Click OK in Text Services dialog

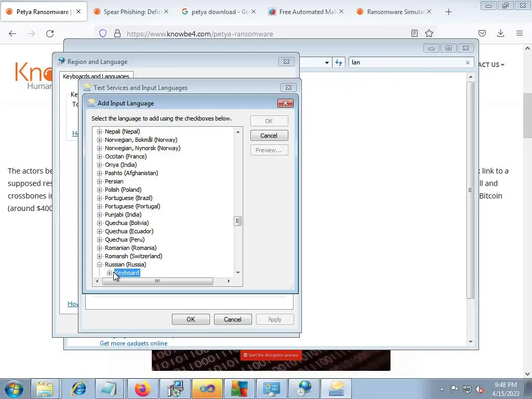pos(191,320)
